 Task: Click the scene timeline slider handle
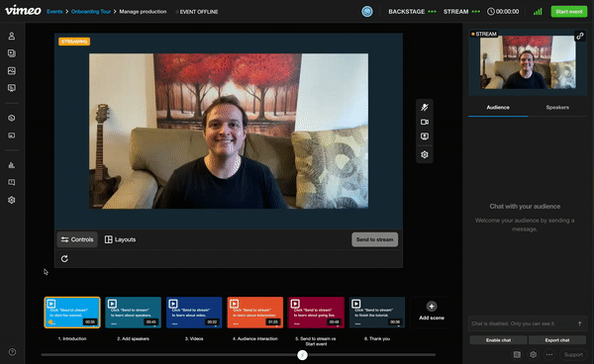click(x=302, y=355)
